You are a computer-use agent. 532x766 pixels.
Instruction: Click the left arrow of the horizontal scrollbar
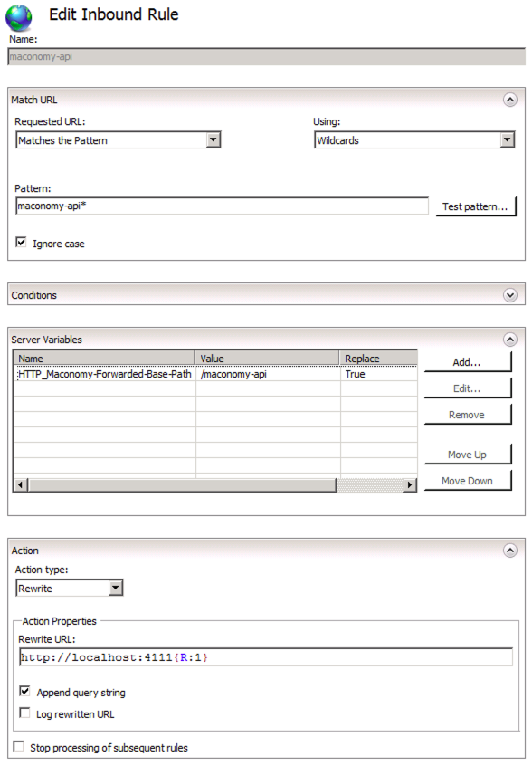click(x=21, y=485)
